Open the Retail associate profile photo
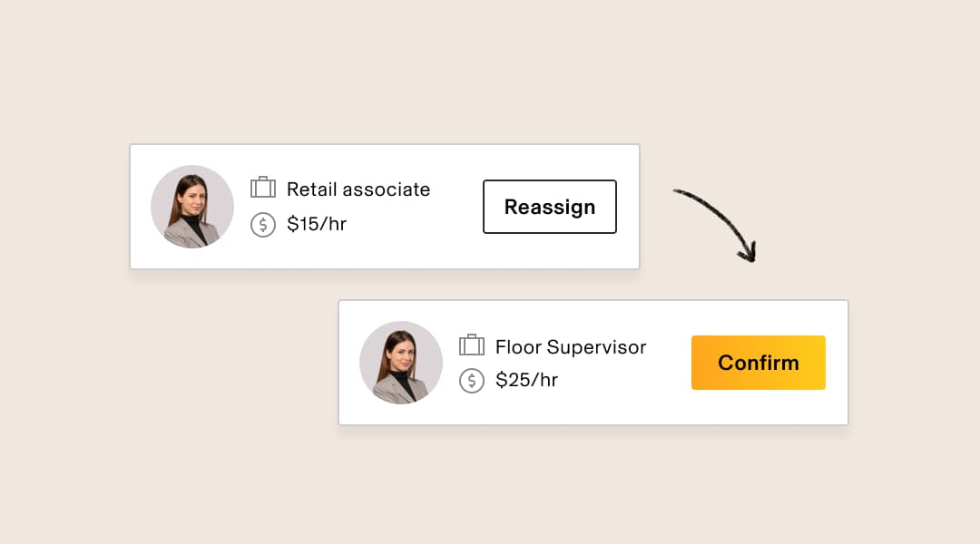Image resolution: width=980 pixels, height=544 pixels. (x=192, y=207)
